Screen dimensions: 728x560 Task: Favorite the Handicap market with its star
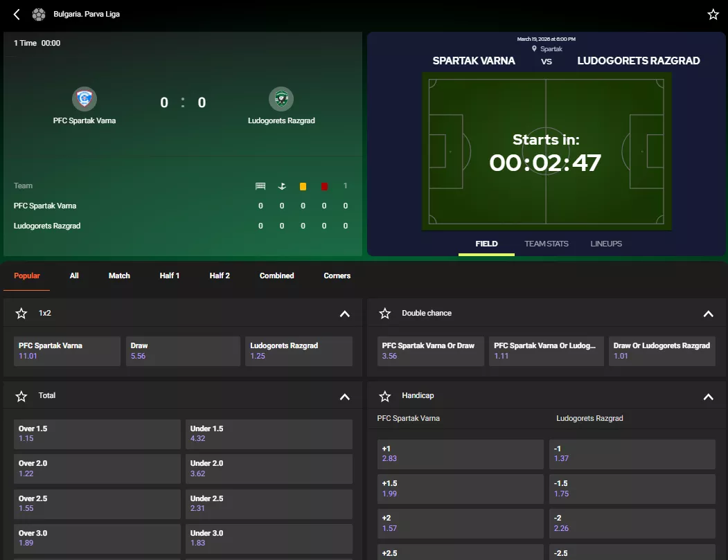385,396
